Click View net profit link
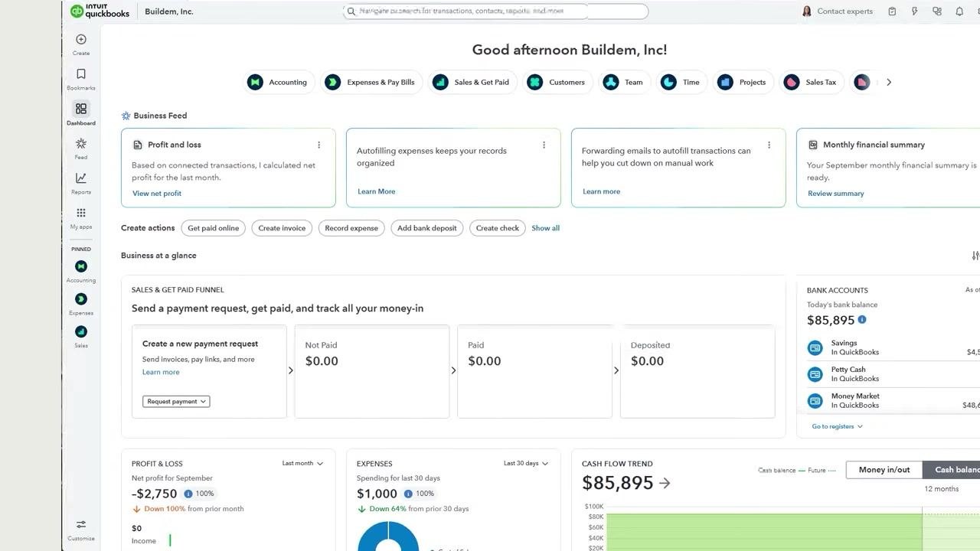The width and height of the screenshot is (980, 551). [157, 194]
